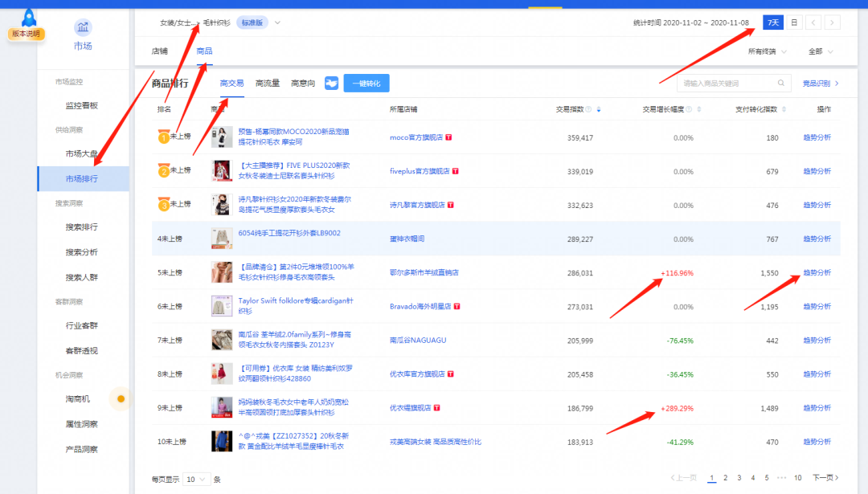Click the blue export icon beside 一键转化 button

332,83
